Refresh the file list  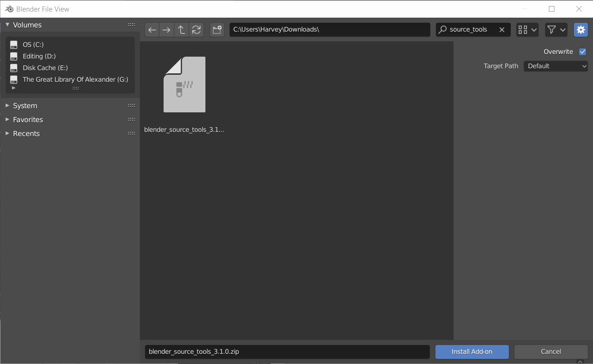click(196, 30)
